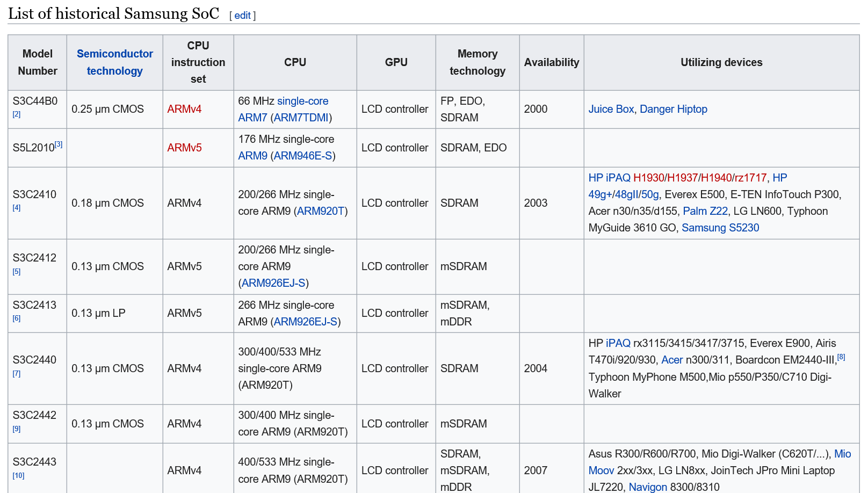Open the iPAQ link in S3C2440 row
The height and width of the screenshot is (493, 868).
click(618, 343)
